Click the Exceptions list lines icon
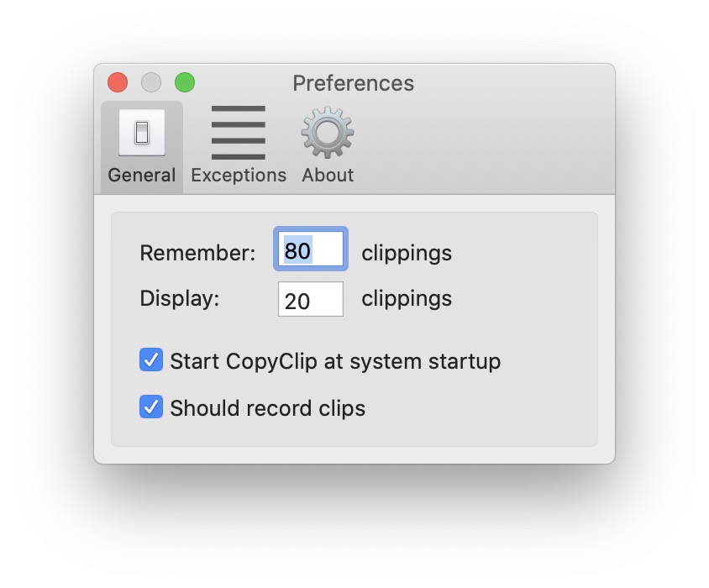This screenshot has height=588, width=709. click(x=239, y=133)
